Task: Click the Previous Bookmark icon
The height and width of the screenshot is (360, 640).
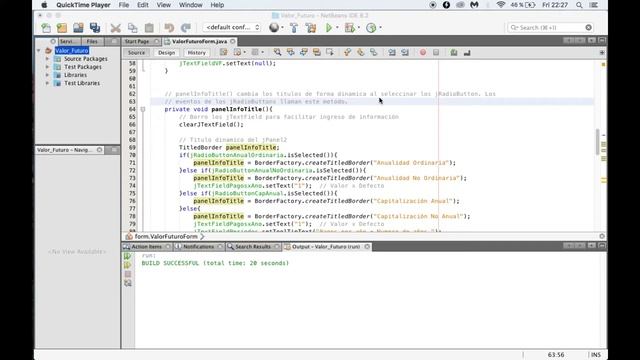Action: click(x=348, y=52)
